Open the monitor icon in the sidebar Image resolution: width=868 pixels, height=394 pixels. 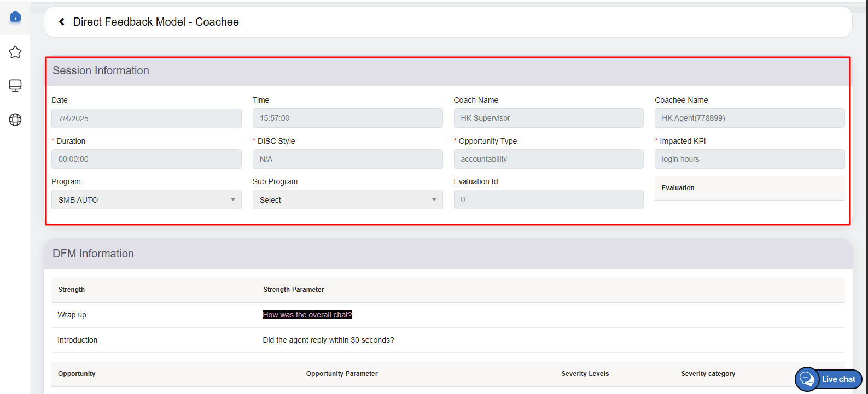pyautogui.click(x=15, y=86)
